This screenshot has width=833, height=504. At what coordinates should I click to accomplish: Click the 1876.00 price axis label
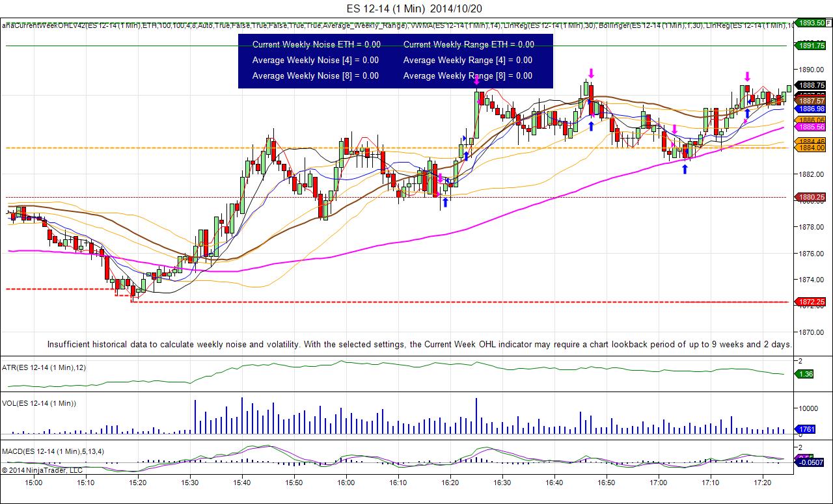(812, 253)
